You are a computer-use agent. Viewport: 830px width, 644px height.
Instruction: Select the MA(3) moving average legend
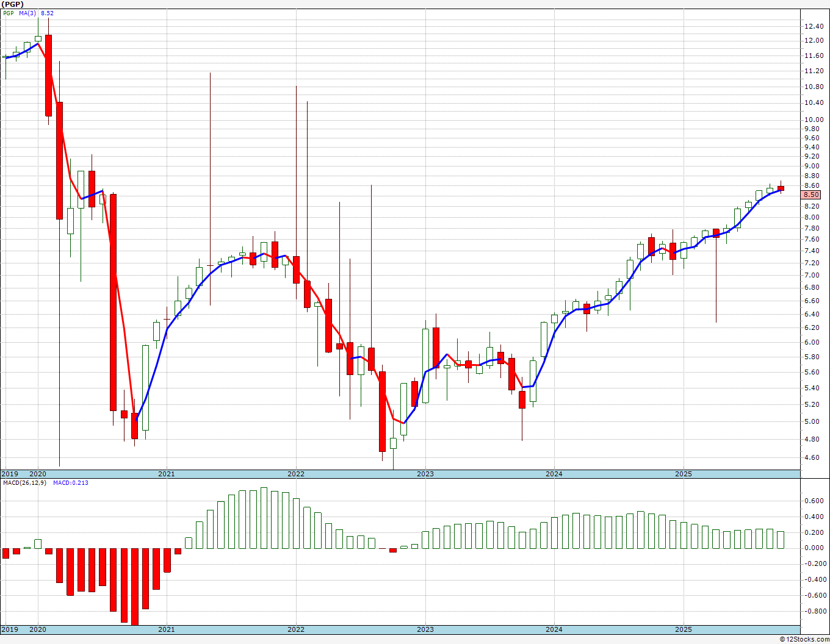27,13
